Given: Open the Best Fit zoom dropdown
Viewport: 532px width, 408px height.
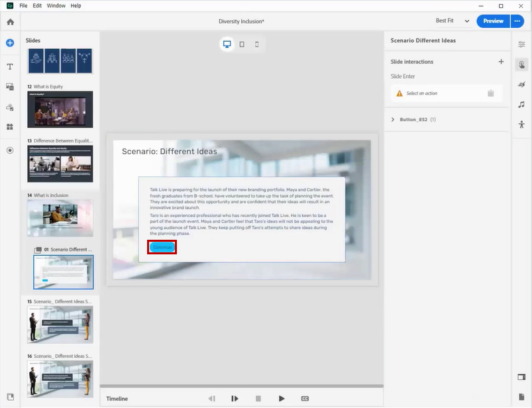Looking at the screenshot, I should pyautogui.click(x=452, y=21).
